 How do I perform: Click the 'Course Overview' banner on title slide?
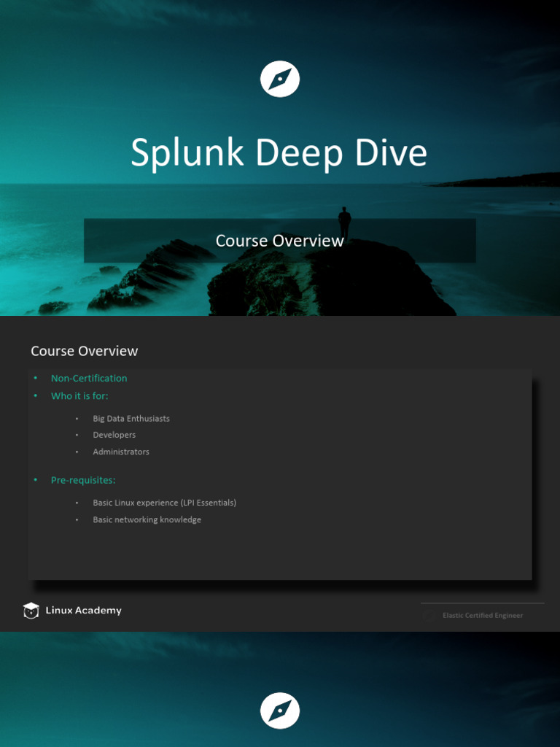(280, 241)
